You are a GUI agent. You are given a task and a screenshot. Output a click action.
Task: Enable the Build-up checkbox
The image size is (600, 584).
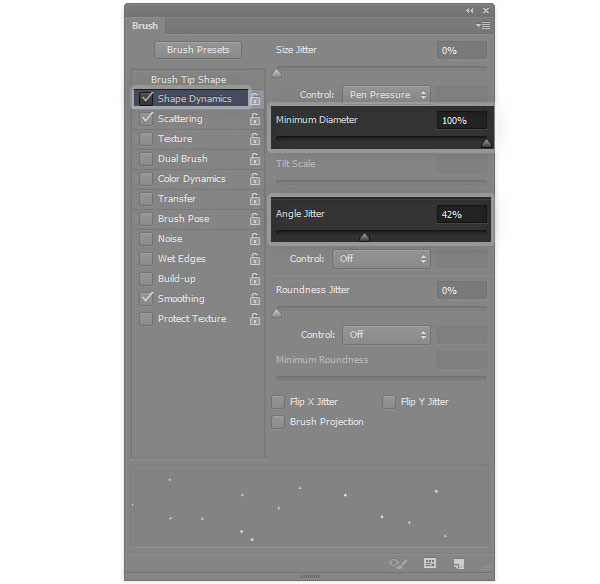pos(146,279)
